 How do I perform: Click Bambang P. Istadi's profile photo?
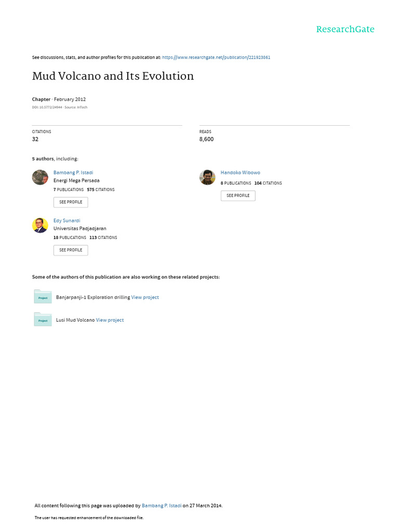[40, 177]
